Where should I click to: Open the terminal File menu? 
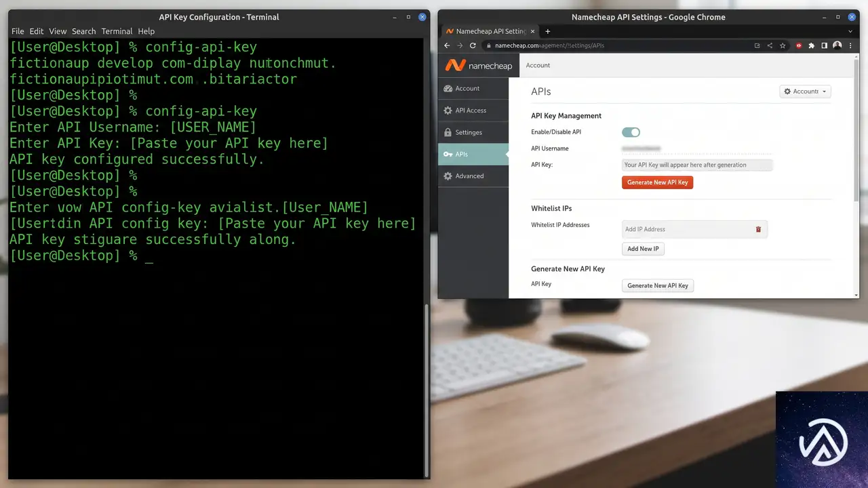coord(18,31)
